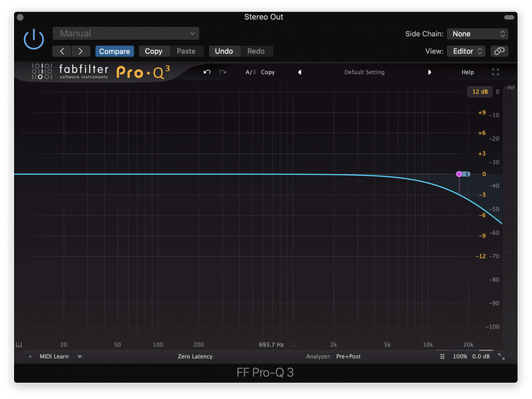The width and height of the screenshot is (532, 399).
Task: Open the View Editor dropdown
Action: tap(466, 51)
